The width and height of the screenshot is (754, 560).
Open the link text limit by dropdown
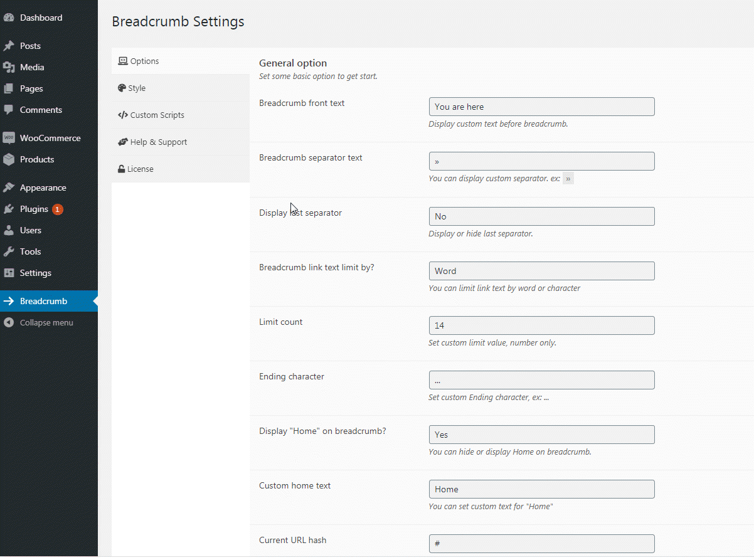click(541, 271)
